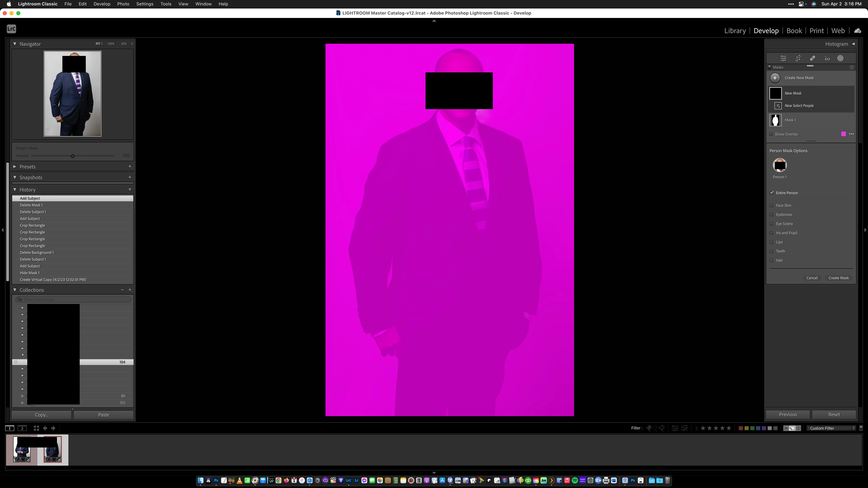Click the Reset button

click(x=834, y=415)
